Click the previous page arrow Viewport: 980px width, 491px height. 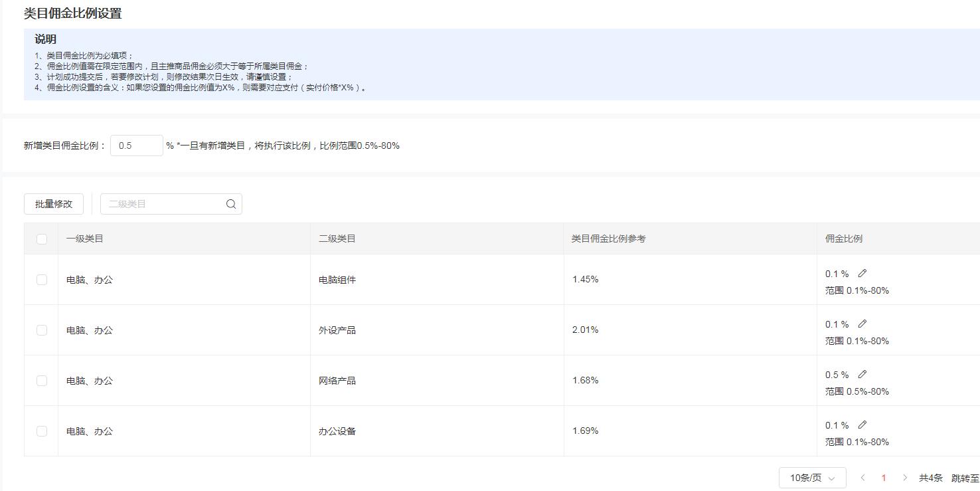pos(862,477)
